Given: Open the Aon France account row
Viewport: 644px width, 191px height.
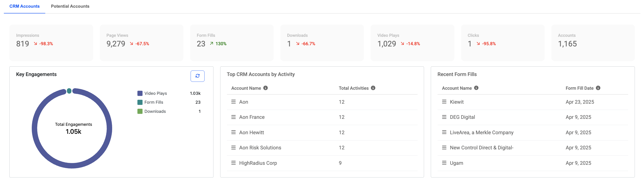Looking at the screenshot, I should [322, 117].
